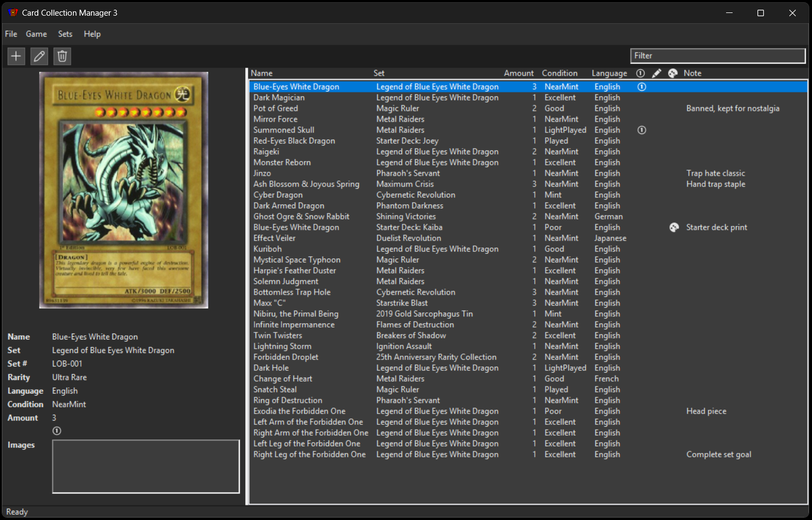Image resolution: width=812 pixels, height=520 pixels.
Task: Select the Change of Heart row
Action: 528,378
